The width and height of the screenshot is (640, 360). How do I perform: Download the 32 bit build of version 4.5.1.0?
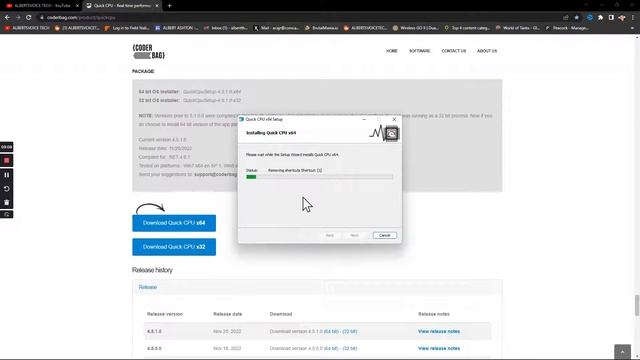coord(350,331)
